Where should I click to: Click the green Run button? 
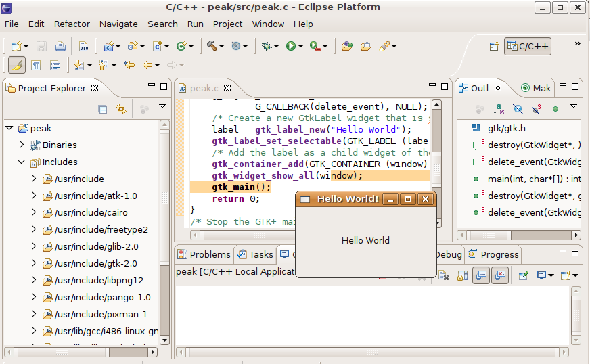[290, 46]
